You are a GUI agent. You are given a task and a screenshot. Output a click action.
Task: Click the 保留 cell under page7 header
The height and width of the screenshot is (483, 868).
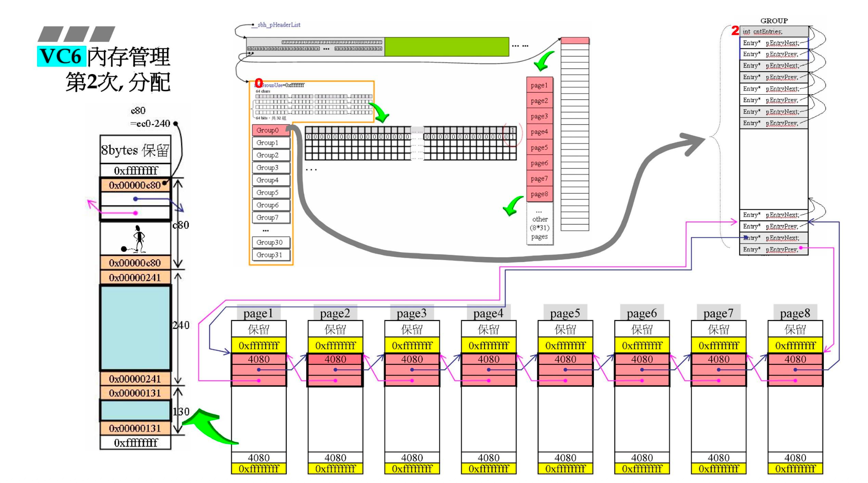coord(718,329)
